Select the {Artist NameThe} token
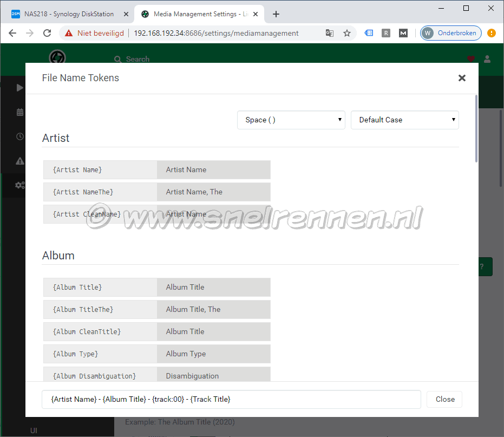 tap(100, 192)
